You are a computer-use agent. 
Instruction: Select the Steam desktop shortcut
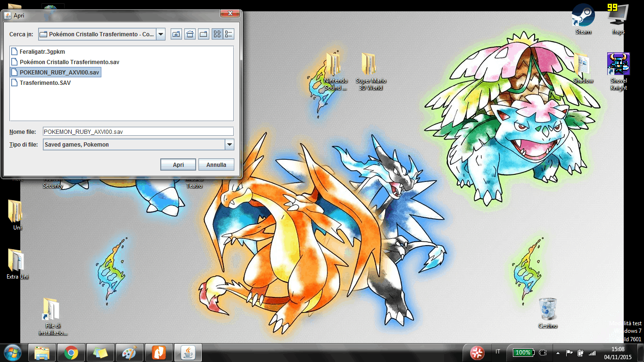pos(583,19)
